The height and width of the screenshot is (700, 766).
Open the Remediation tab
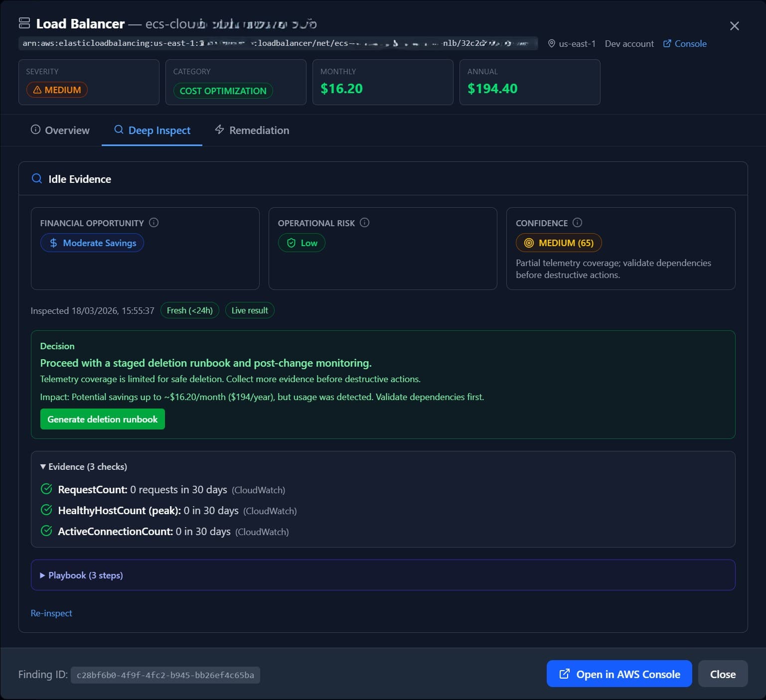252,131
